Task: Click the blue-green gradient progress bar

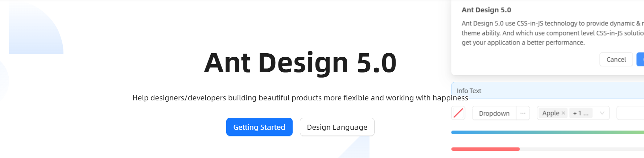Action: click(x=548, y=132)
